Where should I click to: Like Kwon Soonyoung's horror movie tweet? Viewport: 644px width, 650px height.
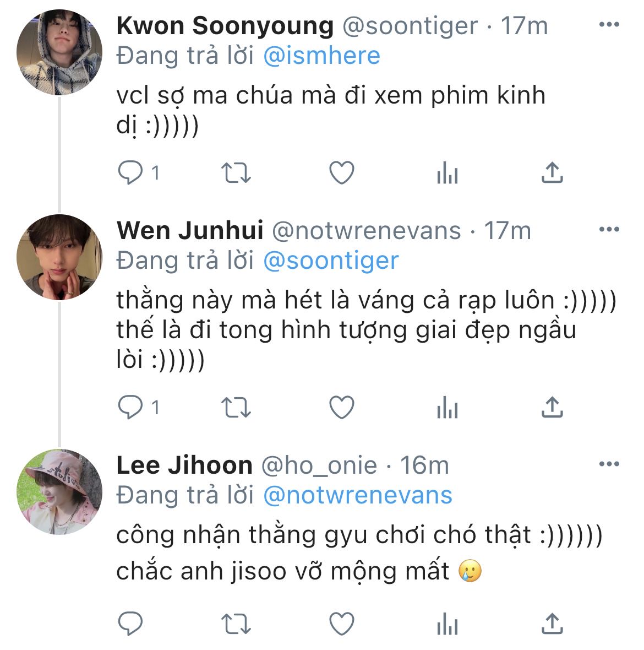(341, 173)
